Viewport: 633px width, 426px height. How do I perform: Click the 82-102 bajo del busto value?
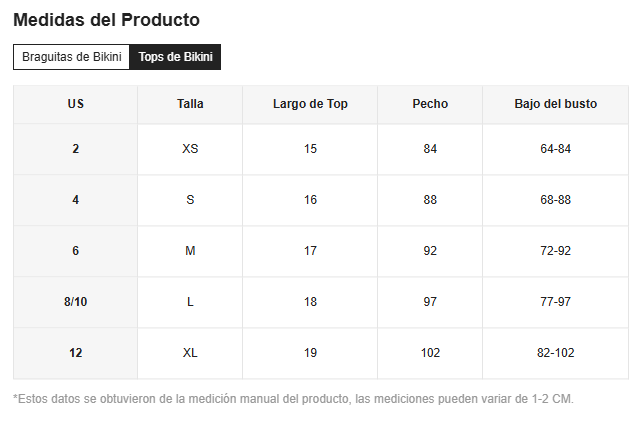coord(555,353)
